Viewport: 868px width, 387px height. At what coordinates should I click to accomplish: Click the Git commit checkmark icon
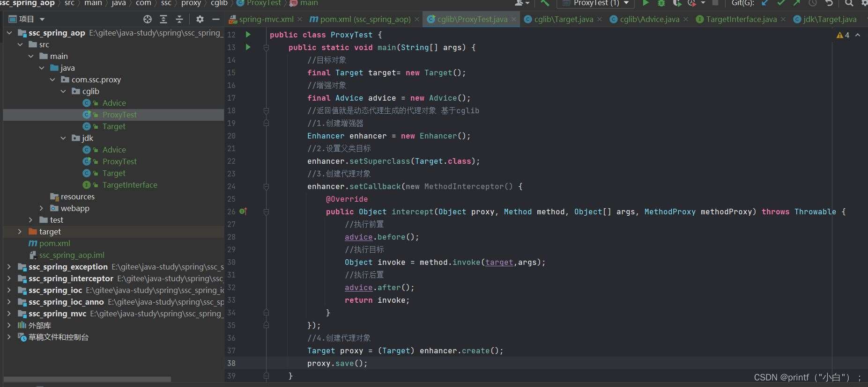(x=780, y=3)
